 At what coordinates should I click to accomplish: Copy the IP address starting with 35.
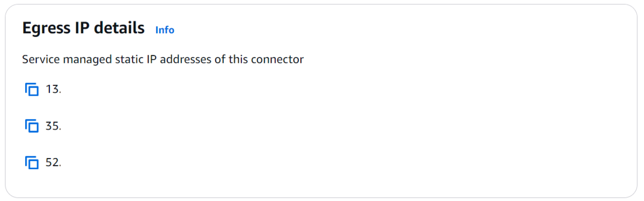coord(32,126)
